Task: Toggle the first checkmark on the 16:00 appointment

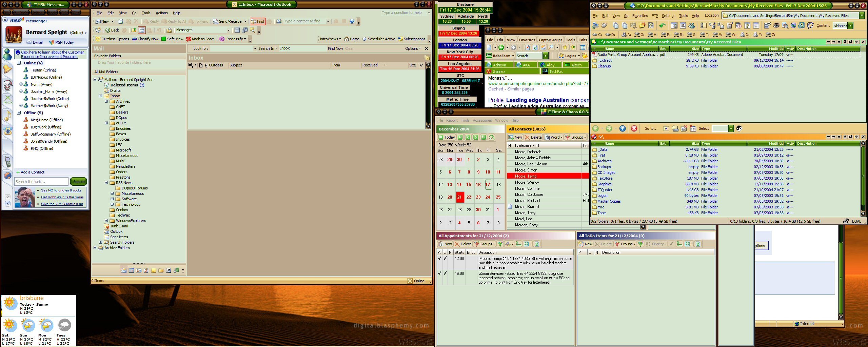Action: pyautogui.click(x=440, y=273)
